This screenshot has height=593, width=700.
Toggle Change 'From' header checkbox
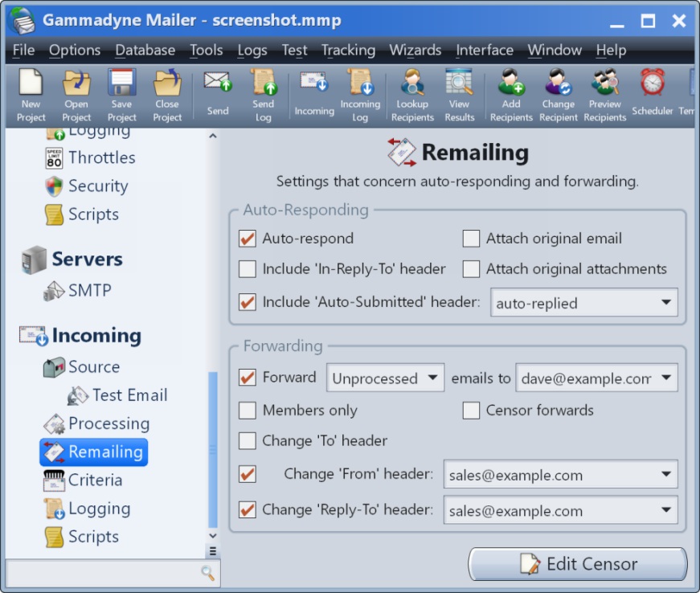pyautogui.click(x=248, y=474)
